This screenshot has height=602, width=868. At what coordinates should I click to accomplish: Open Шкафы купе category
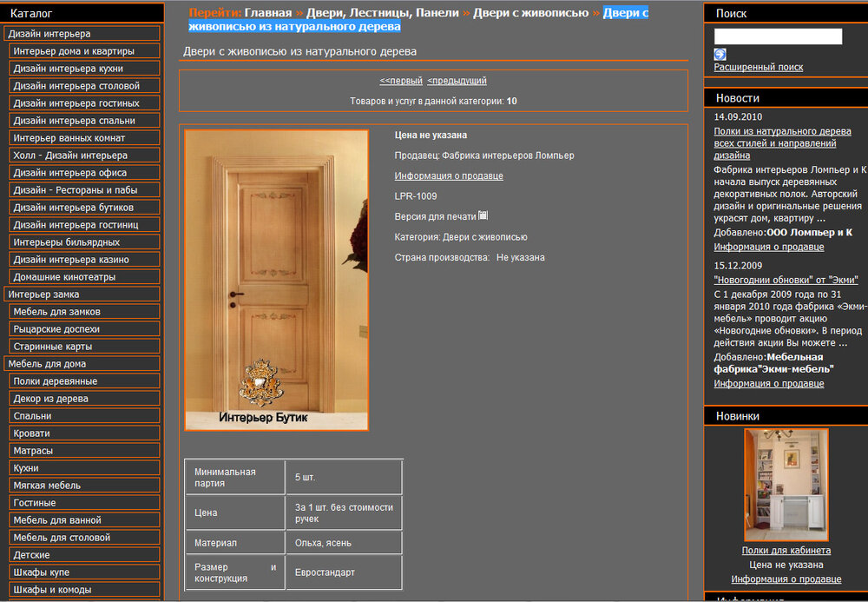[84, 572]
